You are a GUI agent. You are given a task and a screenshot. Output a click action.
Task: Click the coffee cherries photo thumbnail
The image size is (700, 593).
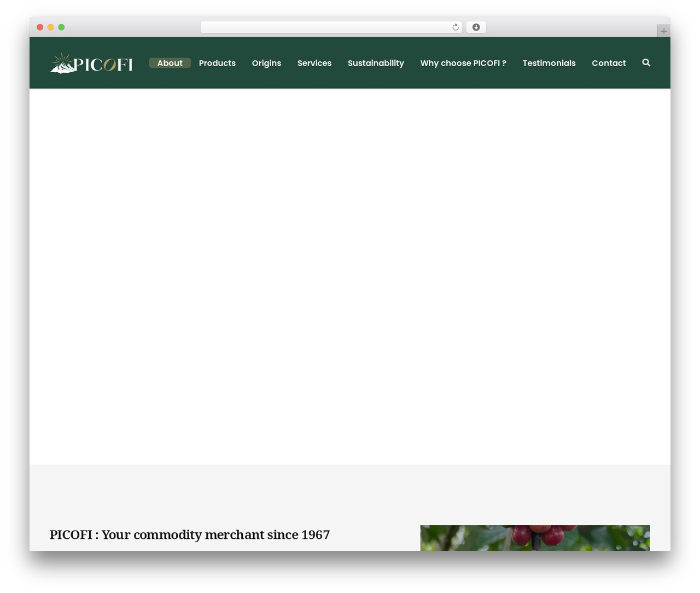535,538
